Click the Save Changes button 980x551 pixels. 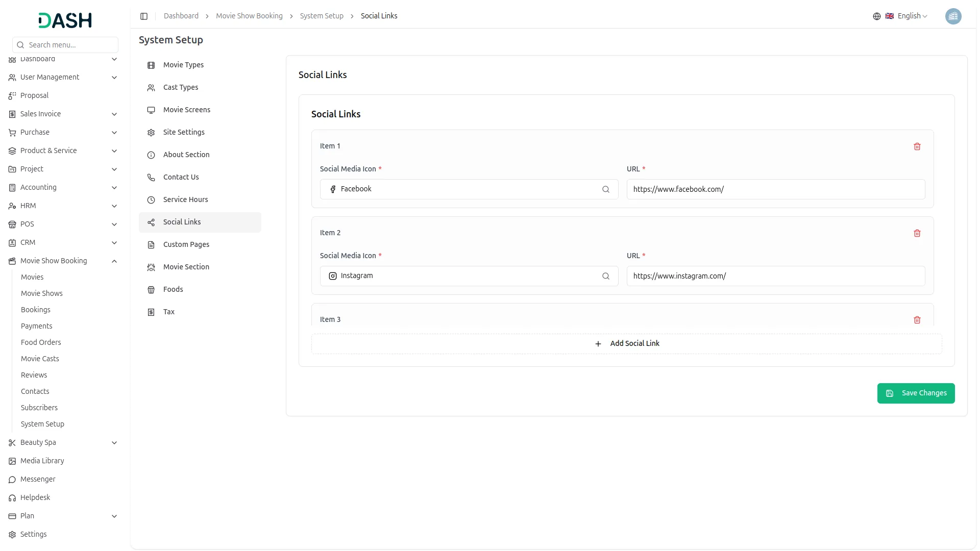click(916, 393)
